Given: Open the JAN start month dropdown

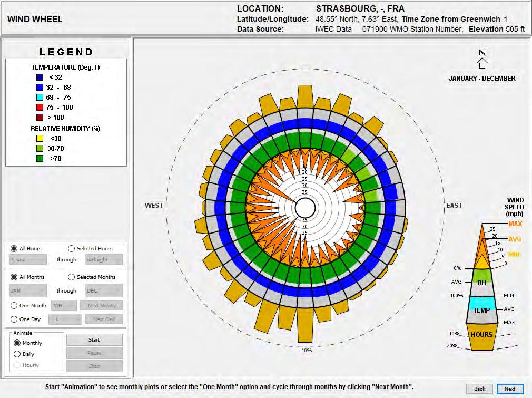Looking at the screenshot, I should point(28,290).
